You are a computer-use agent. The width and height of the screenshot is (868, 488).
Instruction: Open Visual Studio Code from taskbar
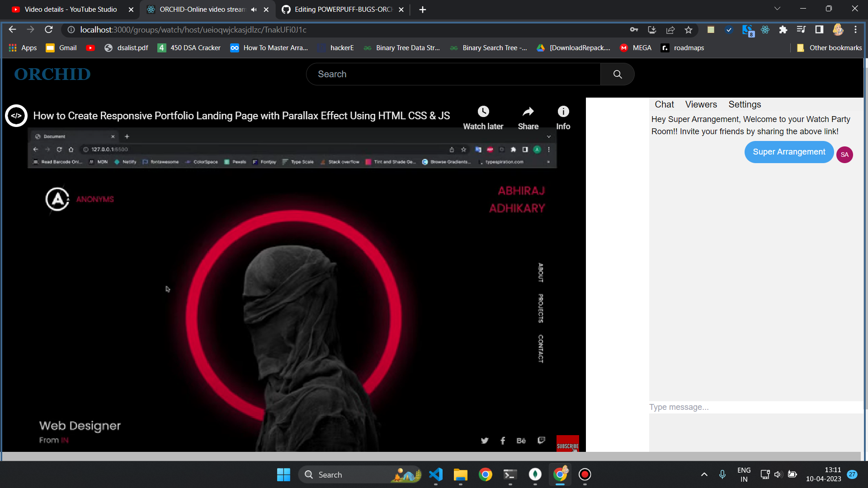click(x=436, y=474)
